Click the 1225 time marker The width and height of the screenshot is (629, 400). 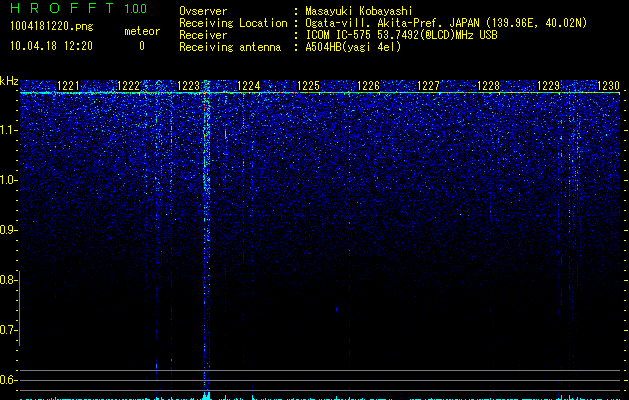[x=308, y=86]
